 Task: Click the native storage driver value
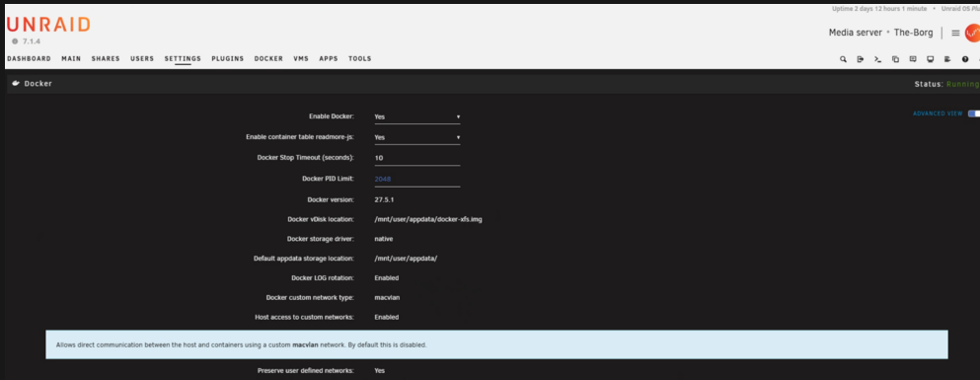[x=384, y=239]
